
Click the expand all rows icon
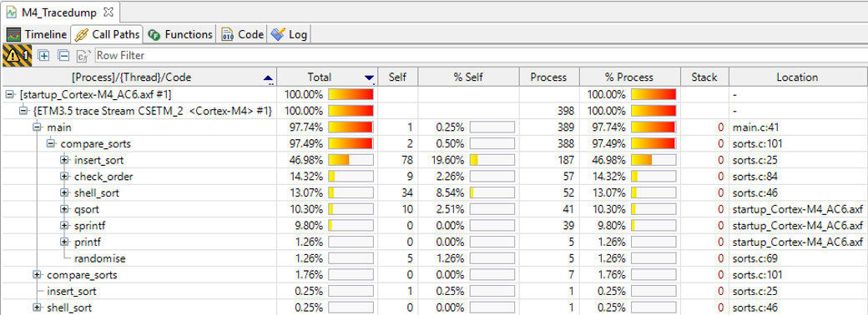pyautogui.click(x=43, y=55)
